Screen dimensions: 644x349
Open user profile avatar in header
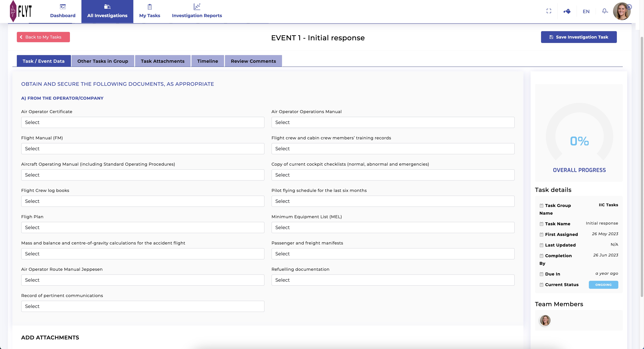point(621,11)
